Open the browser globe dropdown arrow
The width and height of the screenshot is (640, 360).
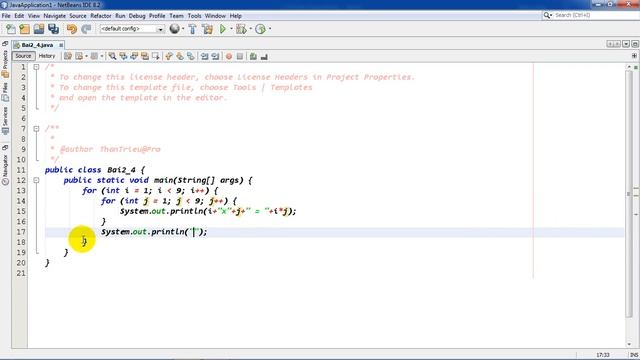coord(183,29)
